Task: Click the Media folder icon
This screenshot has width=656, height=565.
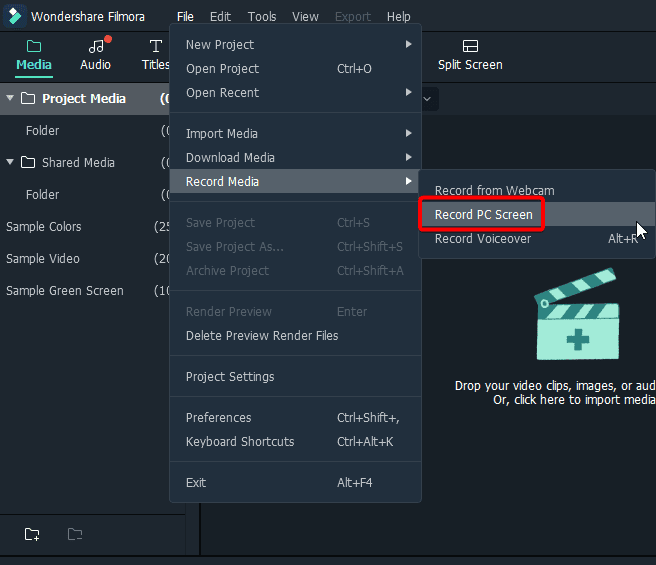Action: [x=34, y=46]
